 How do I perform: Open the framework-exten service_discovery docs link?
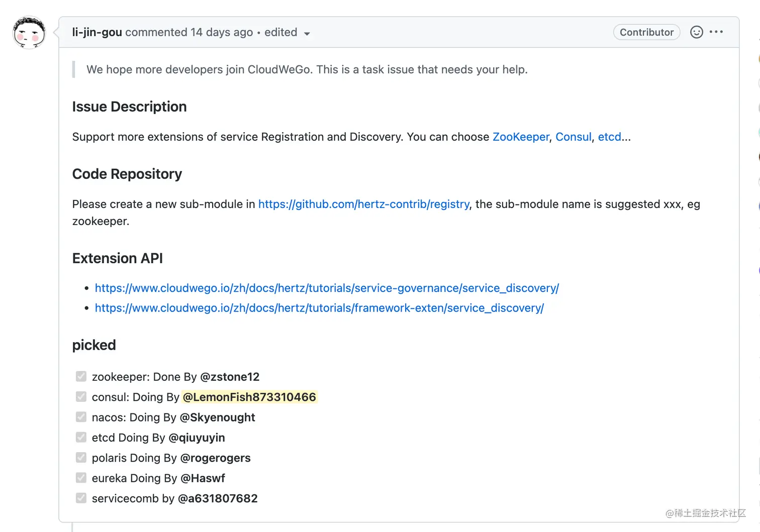pos(319,308)
